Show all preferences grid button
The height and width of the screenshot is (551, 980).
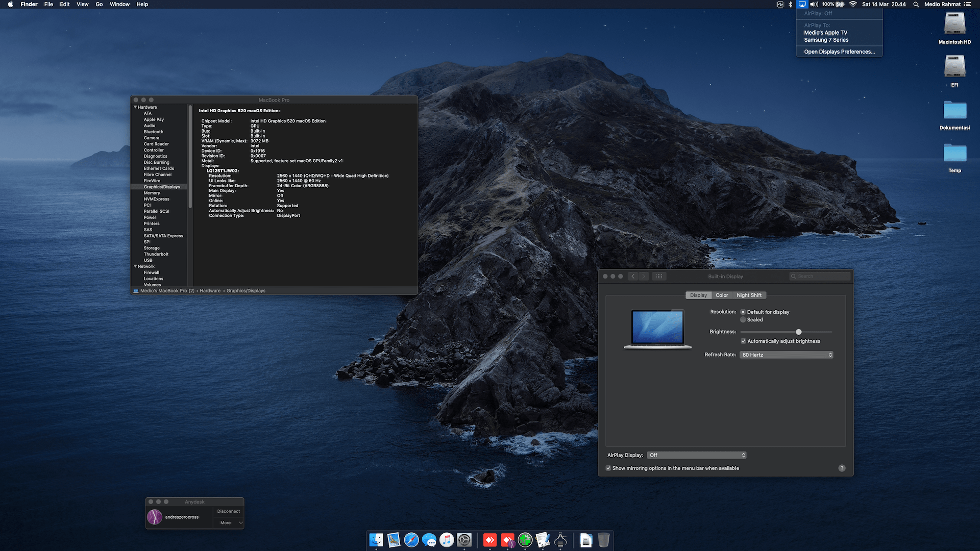[x=659, y=276]
